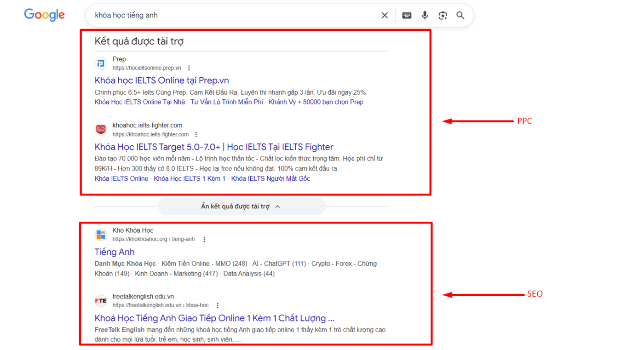Open three-dot menu for Kho Khóa Học result

(204, 239)
